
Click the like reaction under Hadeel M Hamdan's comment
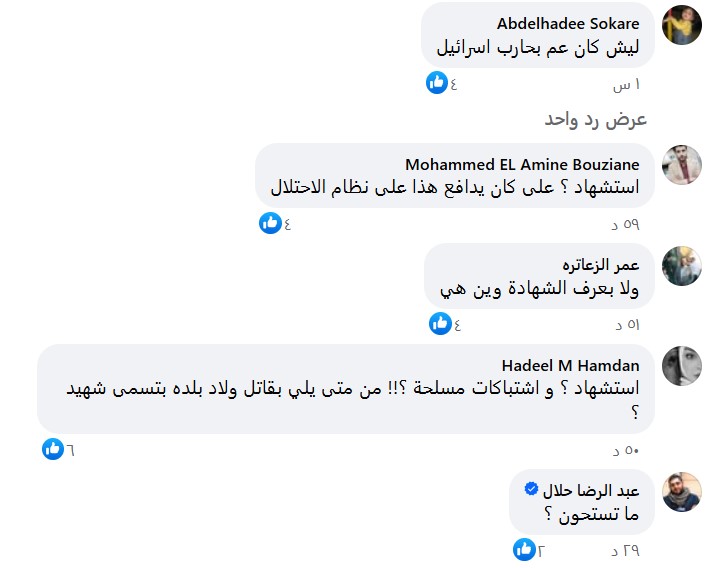point(52,449)
